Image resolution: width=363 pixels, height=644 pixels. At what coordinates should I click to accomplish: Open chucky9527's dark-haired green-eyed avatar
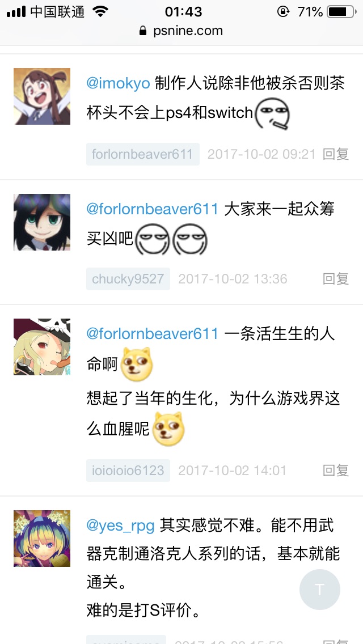42,222
